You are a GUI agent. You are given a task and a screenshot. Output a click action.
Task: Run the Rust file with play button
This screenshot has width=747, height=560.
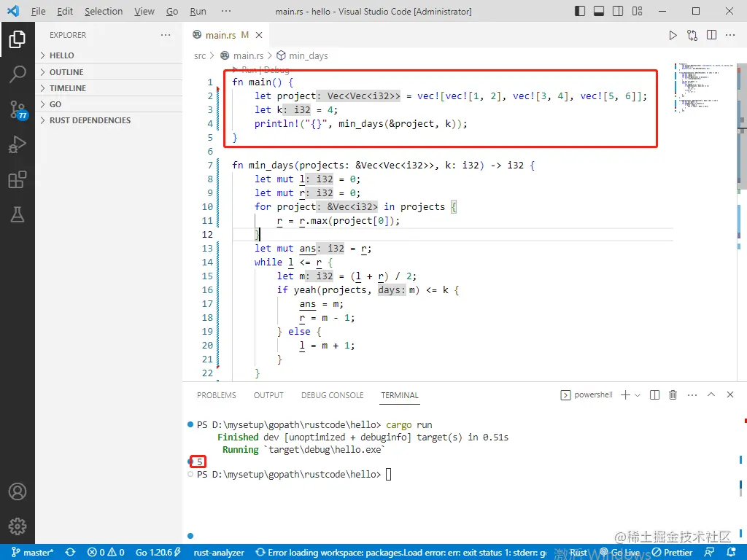[x=673, y=35]
